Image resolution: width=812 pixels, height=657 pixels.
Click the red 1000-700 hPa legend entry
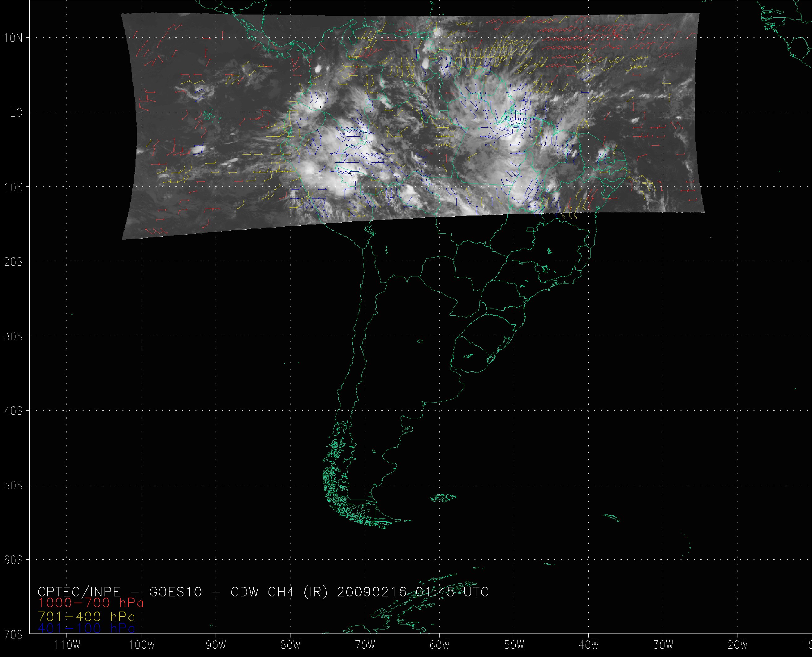pos(91,603)
